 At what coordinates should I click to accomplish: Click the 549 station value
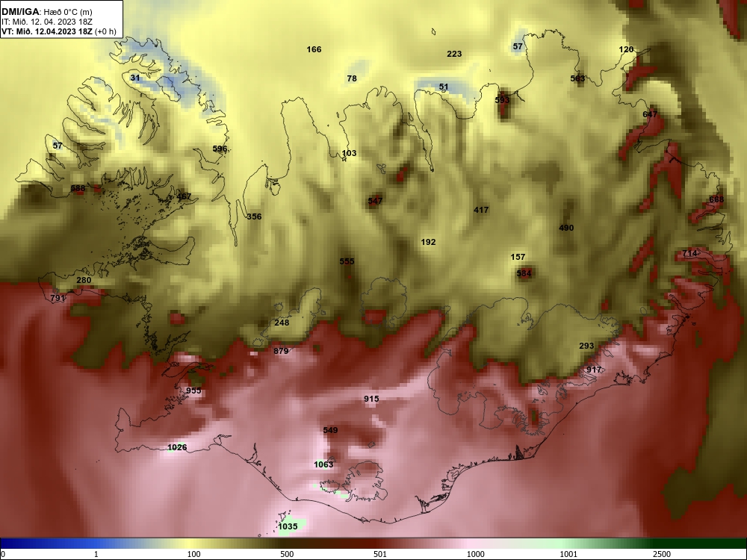330,431
